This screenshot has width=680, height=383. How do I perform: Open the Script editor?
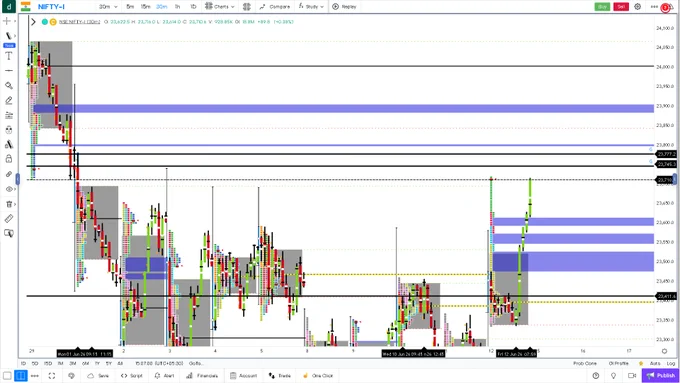(x=131, y=376)
